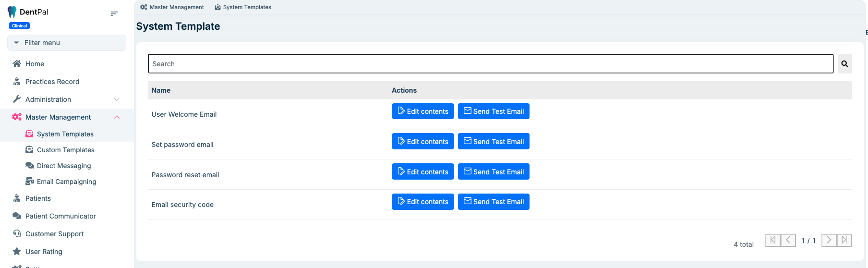Viewport: 868px width, 268px height.
Task: Collapse sidebar using the menu toggle icon
Action: [x=114, y=14]
